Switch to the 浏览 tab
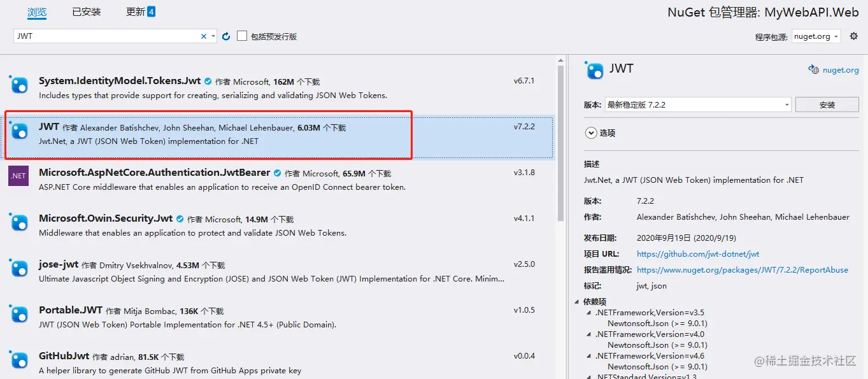This screenshot has width=868, height=379. point(37,12)
